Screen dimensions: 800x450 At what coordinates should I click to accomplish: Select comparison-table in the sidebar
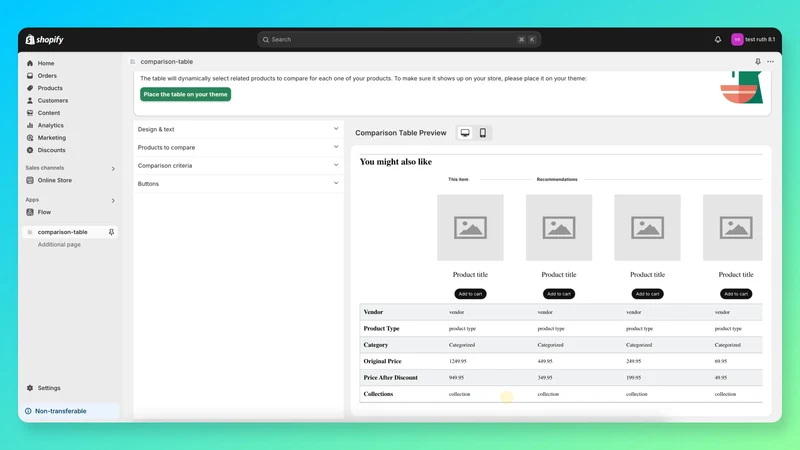(63, 232)
